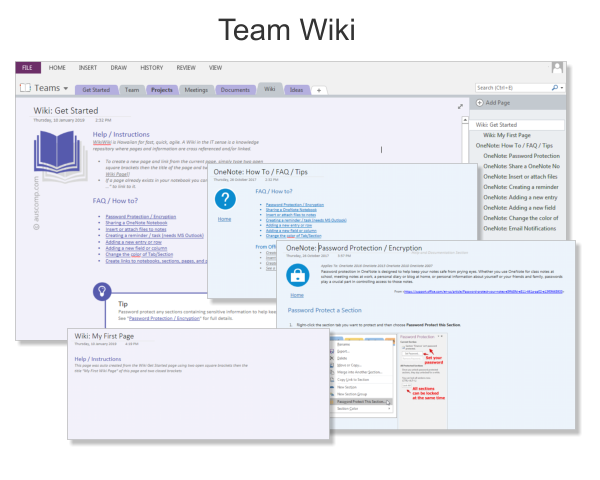Click the search magnifier icon
600x480 pixels.
[554, 88]
